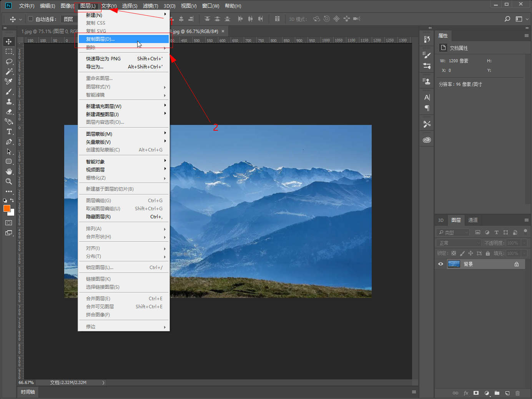Open the Fill value dropdown arrow

pos(524,253)
